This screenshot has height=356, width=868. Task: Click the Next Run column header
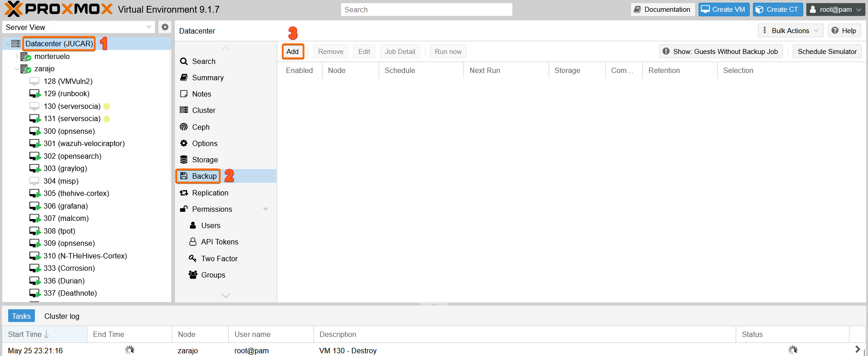(x=506, y=70)
